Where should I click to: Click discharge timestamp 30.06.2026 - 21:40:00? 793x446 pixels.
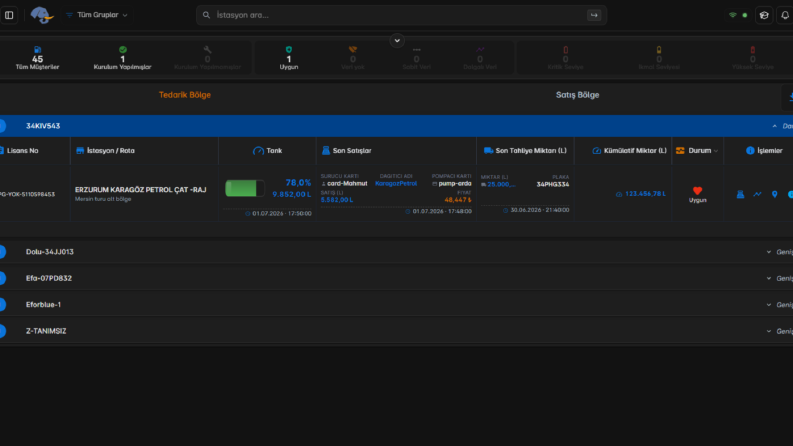tap(540, 210)
